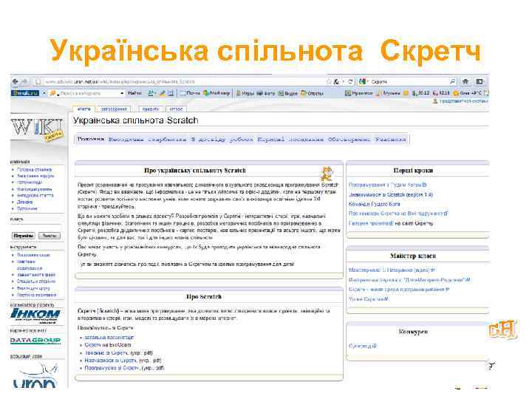Select the стаття page tab
532x399 pixels.
pos(83,109)
